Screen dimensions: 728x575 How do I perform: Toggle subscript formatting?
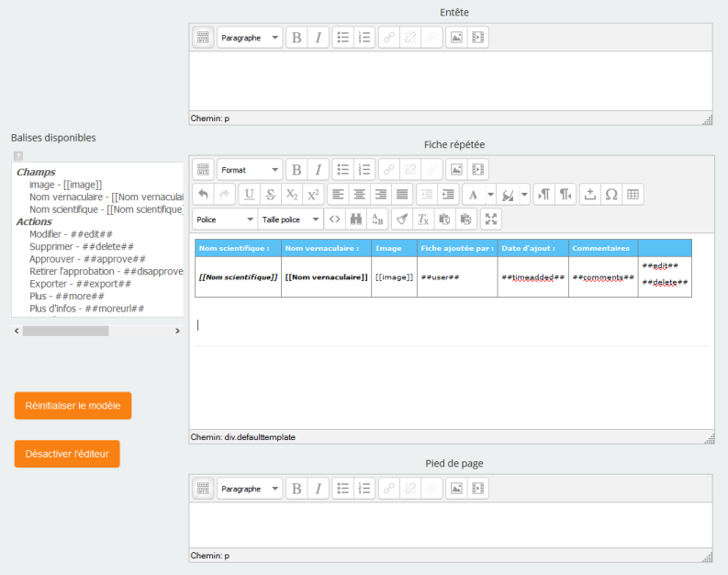click(292, 194)
